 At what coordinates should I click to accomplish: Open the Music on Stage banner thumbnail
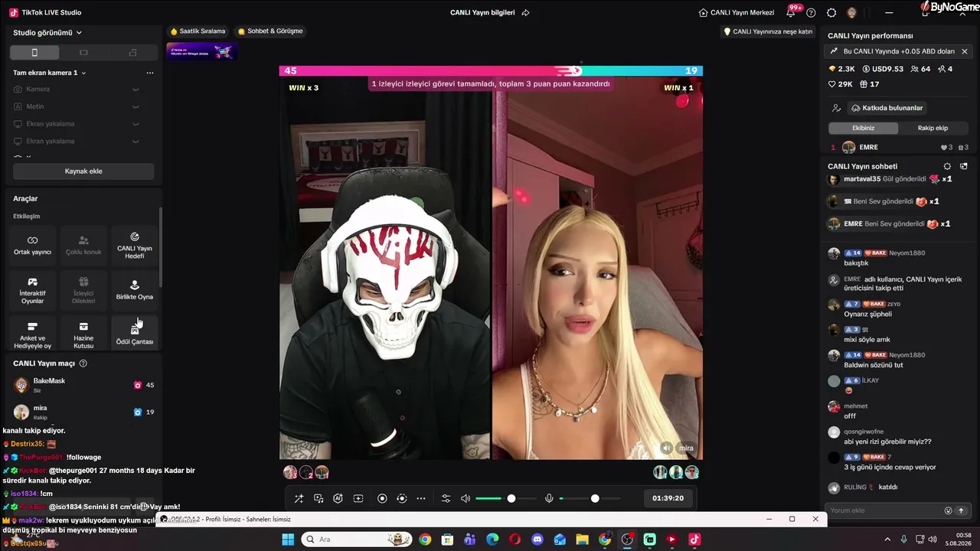pos(202,51)
